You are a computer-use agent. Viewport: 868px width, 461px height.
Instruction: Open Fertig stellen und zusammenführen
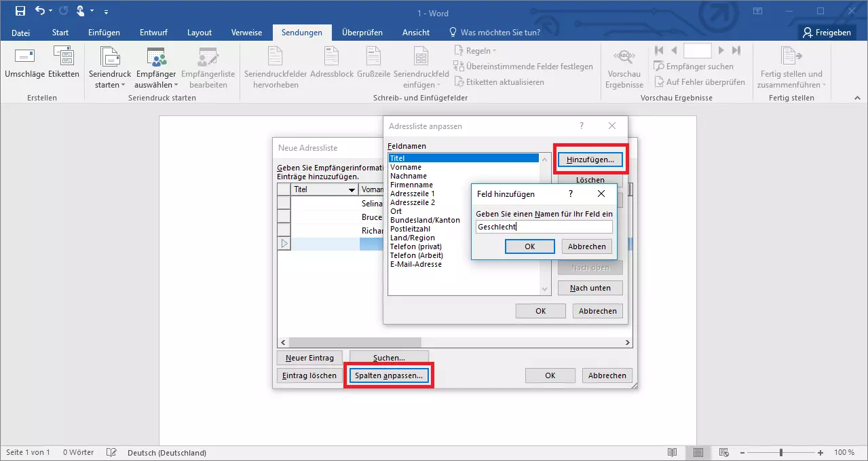(x=791, y=69)
